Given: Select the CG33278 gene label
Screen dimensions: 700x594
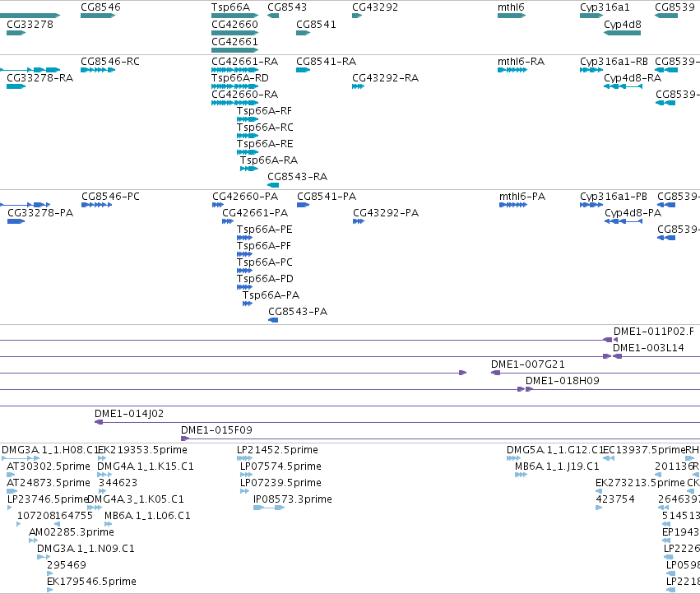Looking at the screenshot, I should tap(30, 25).
